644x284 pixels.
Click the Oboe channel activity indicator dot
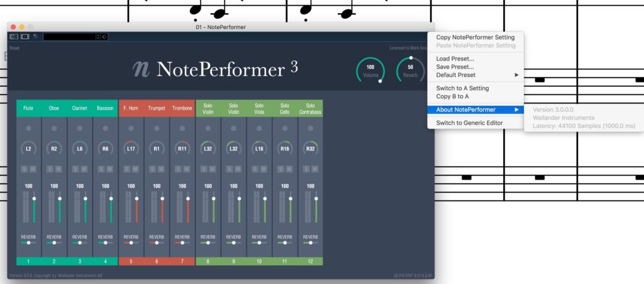click(x=54, y=128)
